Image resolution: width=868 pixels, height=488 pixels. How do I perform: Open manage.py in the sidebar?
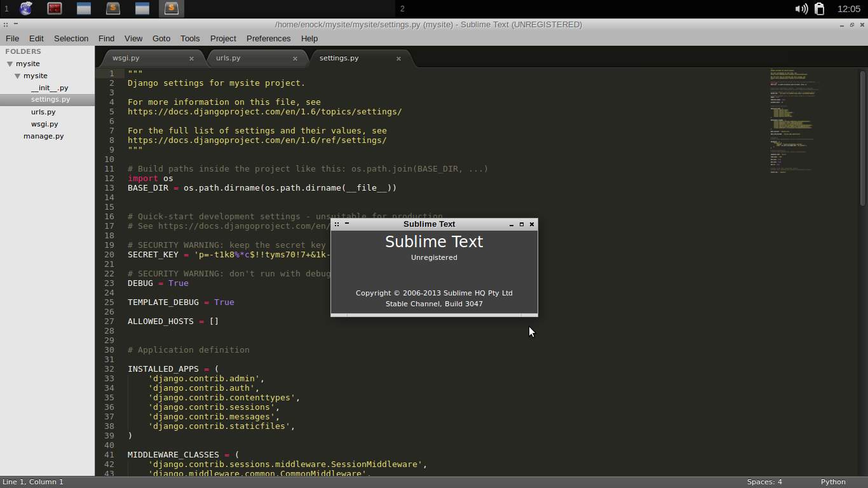point(43,136)
